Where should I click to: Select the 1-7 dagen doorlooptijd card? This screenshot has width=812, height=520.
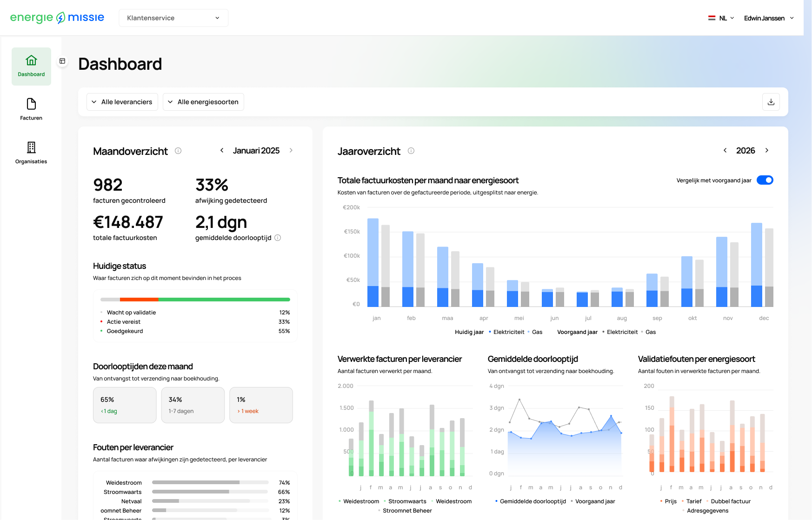pos(193,405)
